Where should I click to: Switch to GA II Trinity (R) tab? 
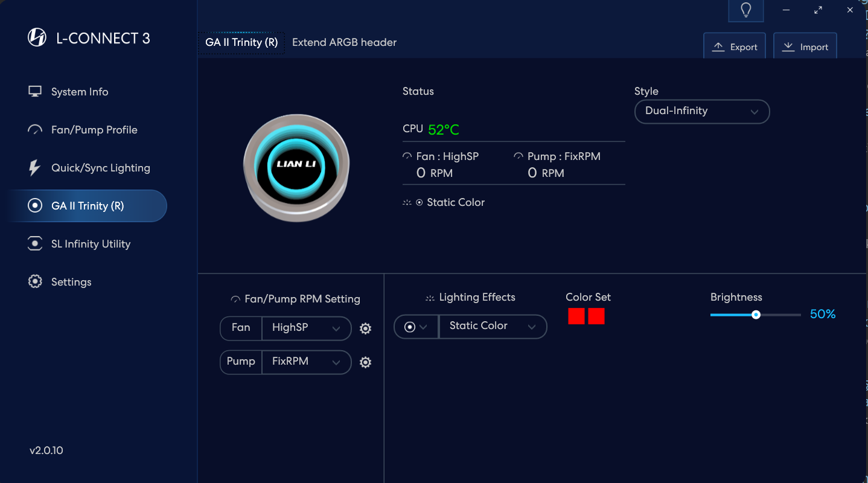pos(241,42)
